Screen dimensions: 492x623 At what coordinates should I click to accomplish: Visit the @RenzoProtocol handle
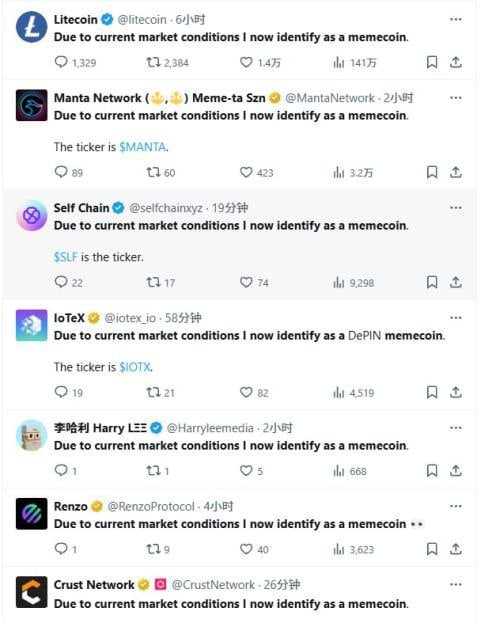151,506
